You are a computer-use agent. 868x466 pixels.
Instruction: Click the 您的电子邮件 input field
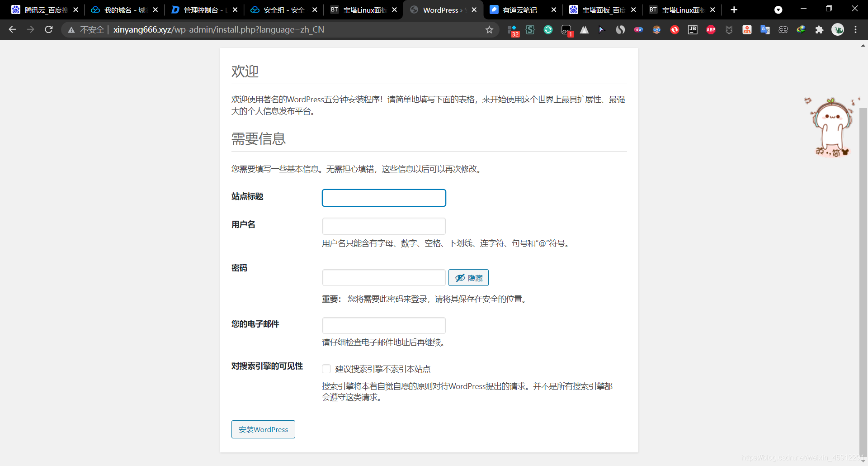pyautogui.click(x=384, y=325)
